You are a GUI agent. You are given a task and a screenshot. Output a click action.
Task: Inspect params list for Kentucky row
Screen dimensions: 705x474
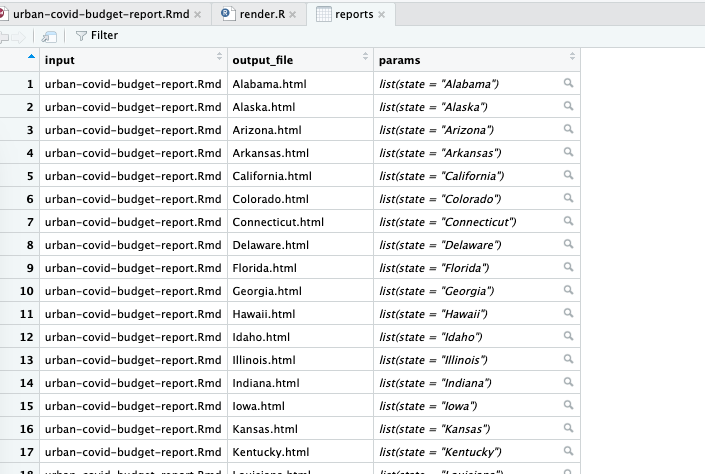[568, 451]
